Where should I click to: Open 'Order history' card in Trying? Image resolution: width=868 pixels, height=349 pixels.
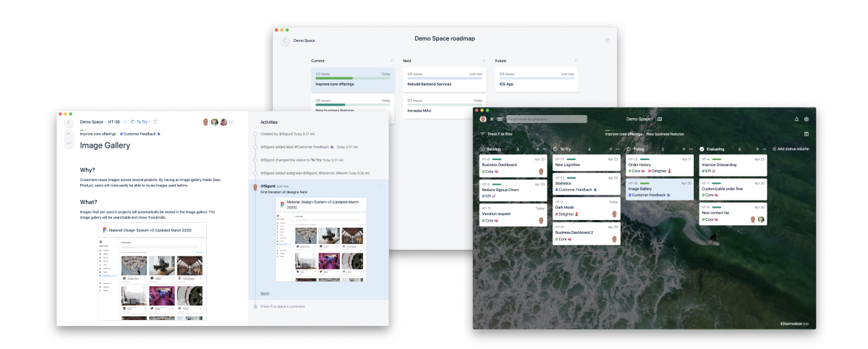pyautogui.click(x=659, y=166)
